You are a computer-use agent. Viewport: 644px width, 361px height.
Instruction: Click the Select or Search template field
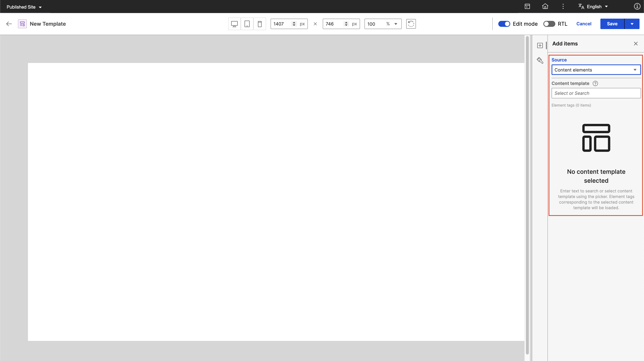pyautogui.click(x=596, y=93)
